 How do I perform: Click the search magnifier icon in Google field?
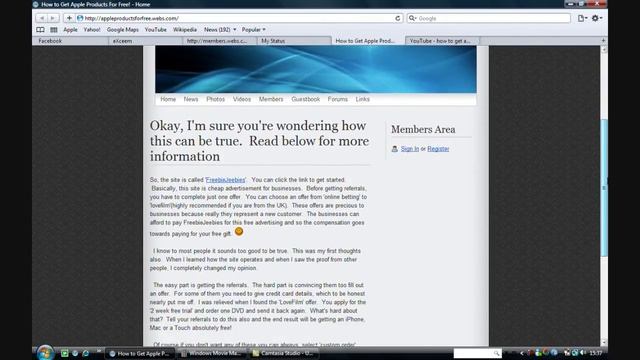(412, 18)
